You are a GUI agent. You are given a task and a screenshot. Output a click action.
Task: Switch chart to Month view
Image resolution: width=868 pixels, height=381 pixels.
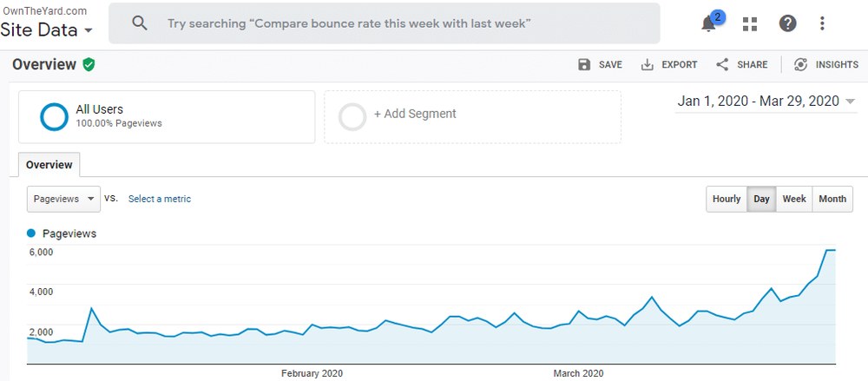(832, 199)
